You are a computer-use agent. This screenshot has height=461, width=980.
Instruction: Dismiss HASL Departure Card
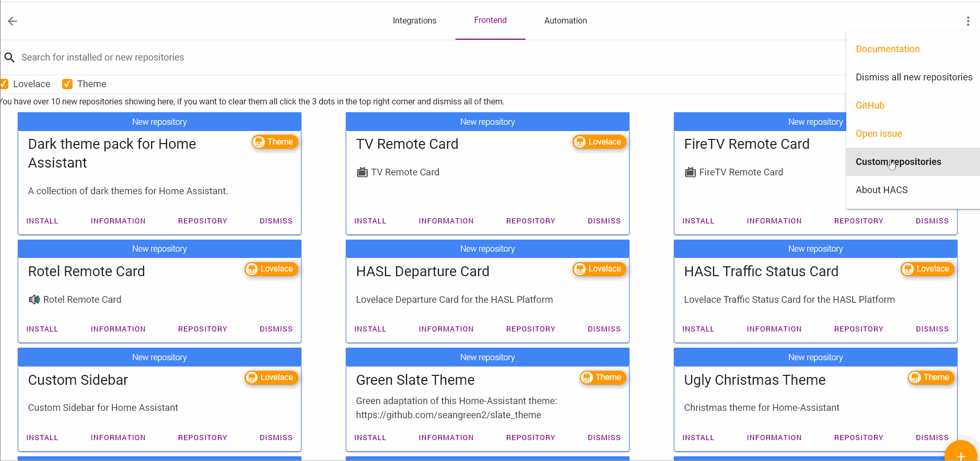click(604, 329)
